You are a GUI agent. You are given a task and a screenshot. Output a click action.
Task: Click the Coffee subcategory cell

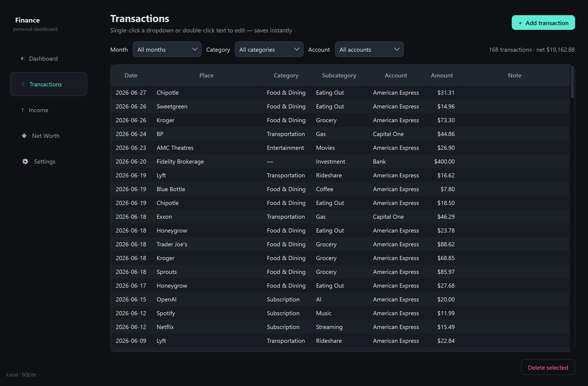(339, 189)
